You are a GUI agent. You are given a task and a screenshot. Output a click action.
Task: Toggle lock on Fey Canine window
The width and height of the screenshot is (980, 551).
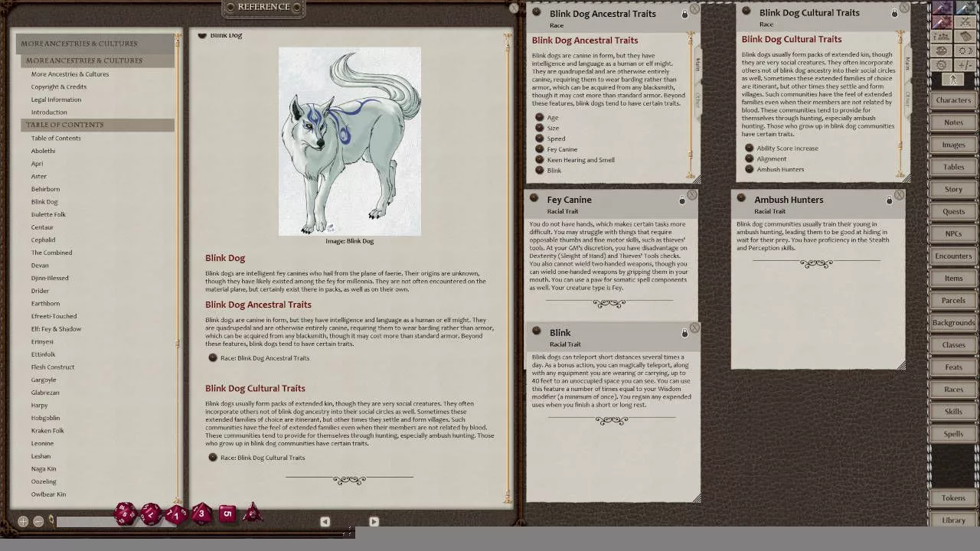tap(682, 201)
